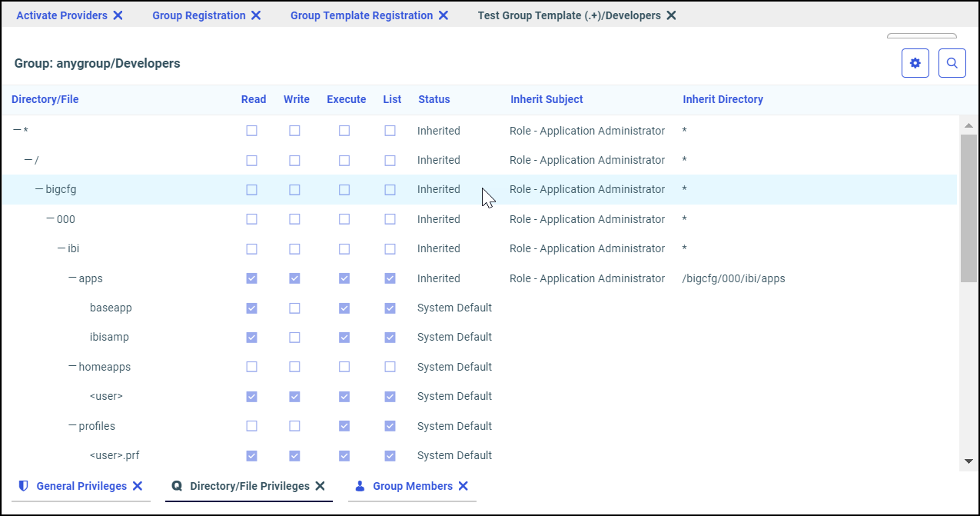Click the shield icon beside General Privileges
The image size is (980, 516).
(x=23, y=485)
